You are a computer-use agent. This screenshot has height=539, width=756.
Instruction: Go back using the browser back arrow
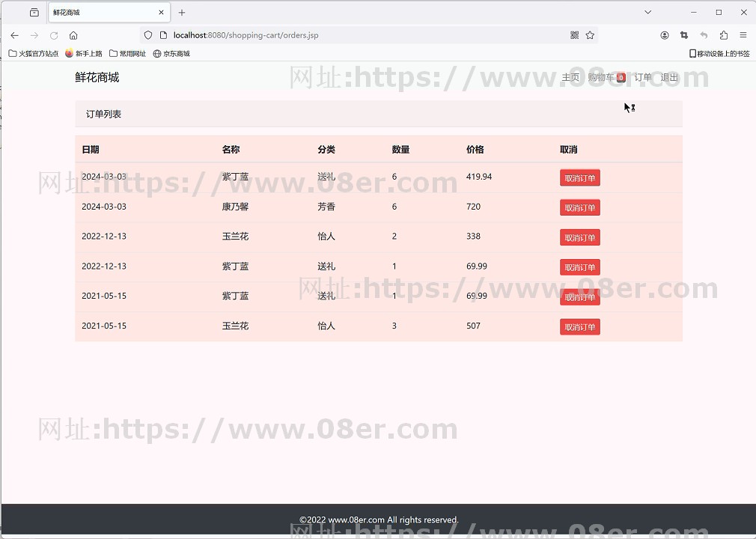[x=14, y=35]
